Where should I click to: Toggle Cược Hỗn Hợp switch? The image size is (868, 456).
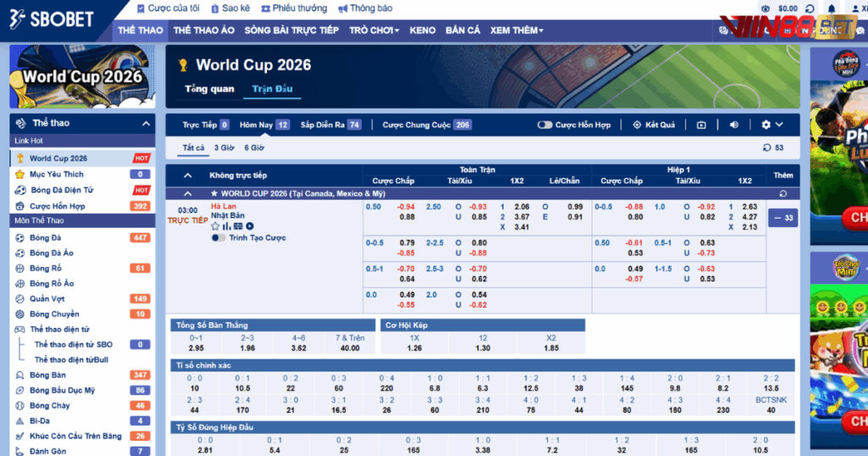[545, 125]
